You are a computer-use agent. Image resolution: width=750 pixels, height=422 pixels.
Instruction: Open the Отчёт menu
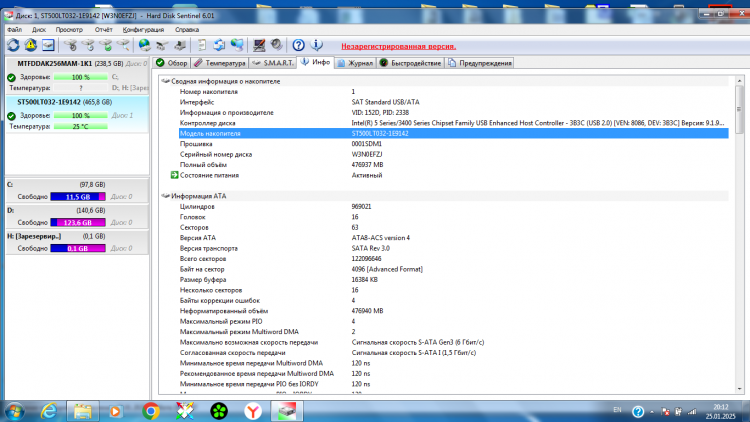click(103, 30)
